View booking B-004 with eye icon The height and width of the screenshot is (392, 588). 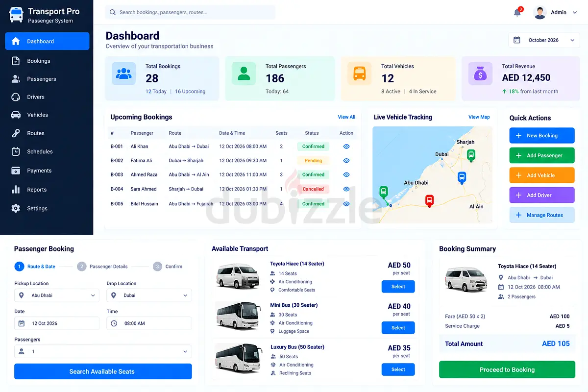[x=346, y=189]
